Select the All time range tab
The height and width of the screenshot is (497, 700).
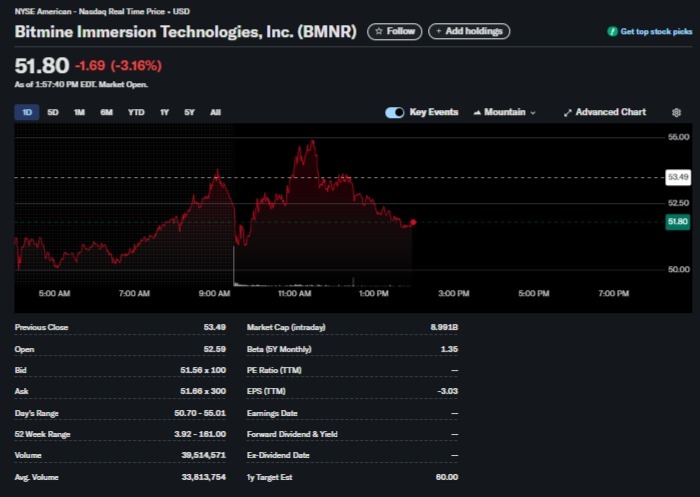(x=216, y=112)
